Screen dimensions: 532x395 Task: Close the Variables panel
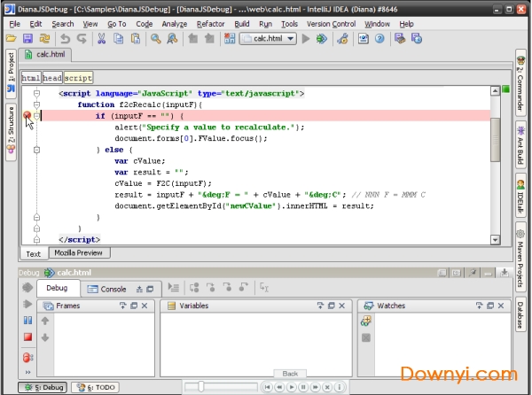341,306
